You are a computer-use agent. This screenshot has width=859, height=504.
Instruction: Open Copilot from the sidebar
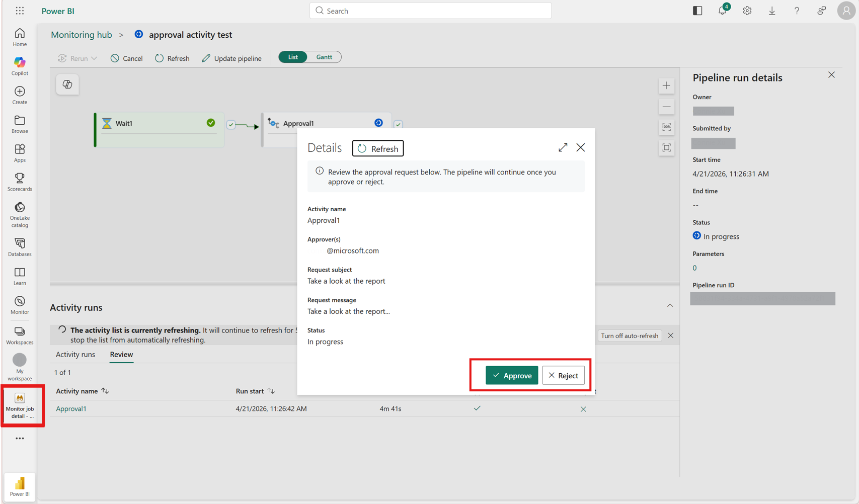pos(20,66)
